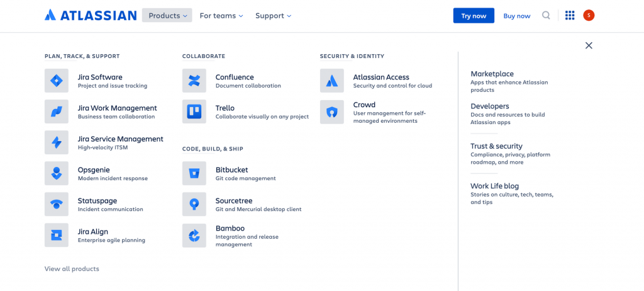Click the Statuspage product icon

coord(56,204)
